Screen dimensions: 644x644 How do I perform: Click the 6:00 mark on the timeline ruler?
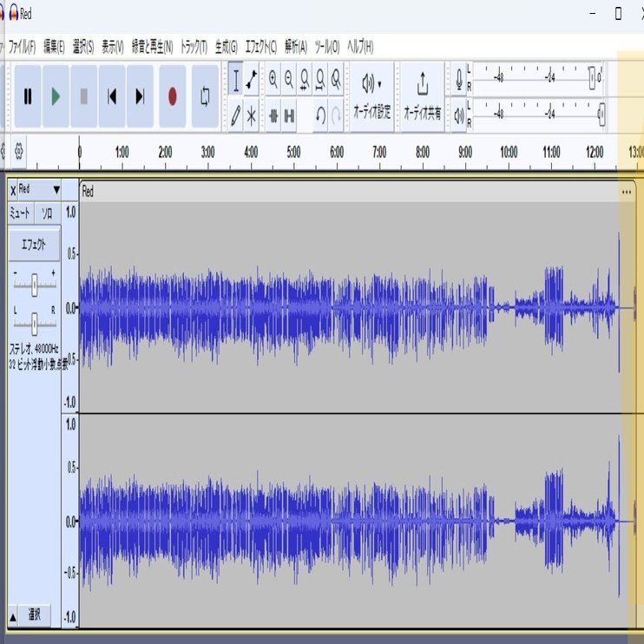coord(337,153)
